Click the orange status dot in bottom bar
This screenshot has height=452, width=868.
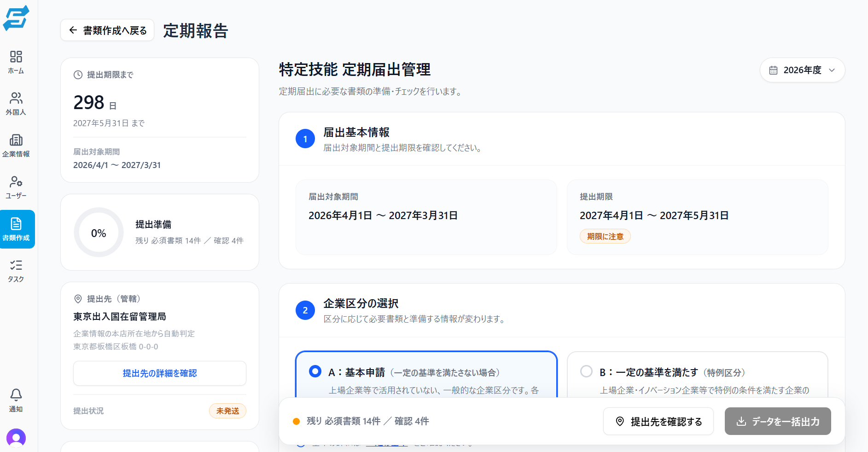pos(297,421)
